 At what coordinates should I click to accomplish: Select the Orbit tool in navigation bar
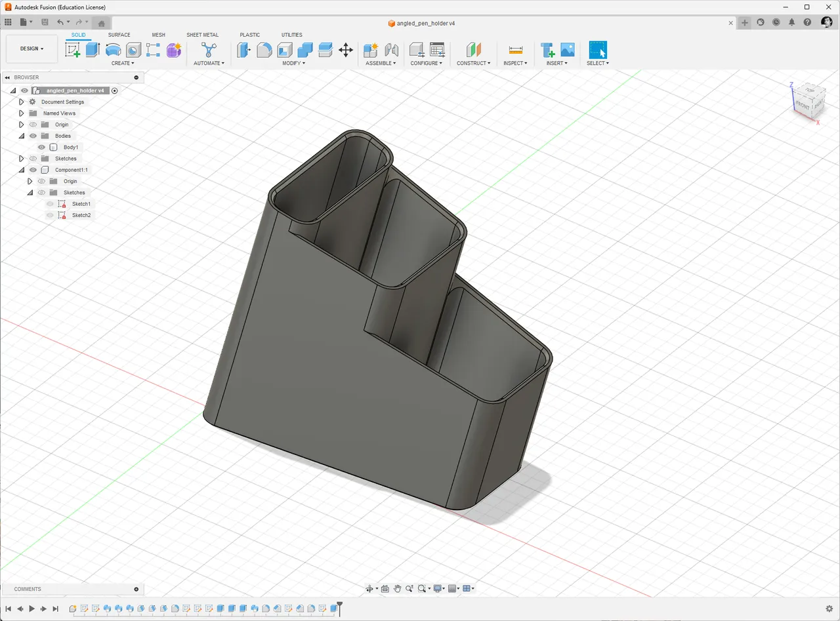click(x=369, y=589)
